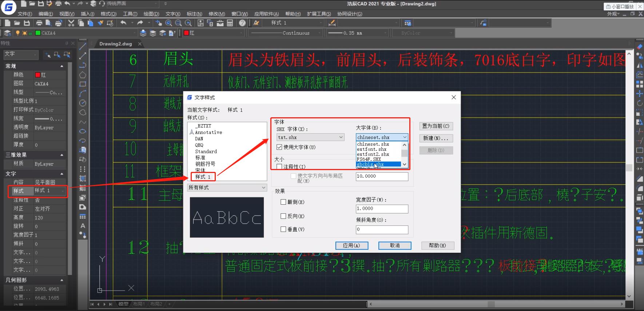Click the 取消 button
The image size is (644, 311).
pos(395,245)
